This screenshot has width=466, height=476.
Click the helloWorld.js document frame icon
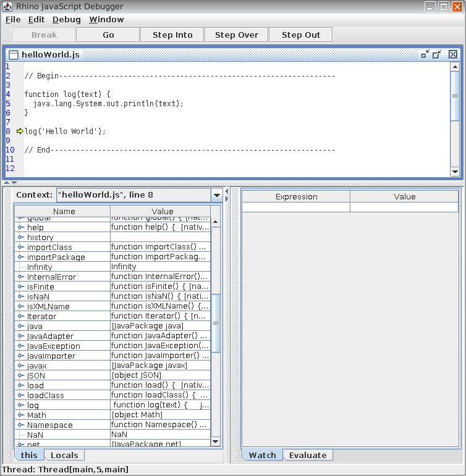point(14,55)
